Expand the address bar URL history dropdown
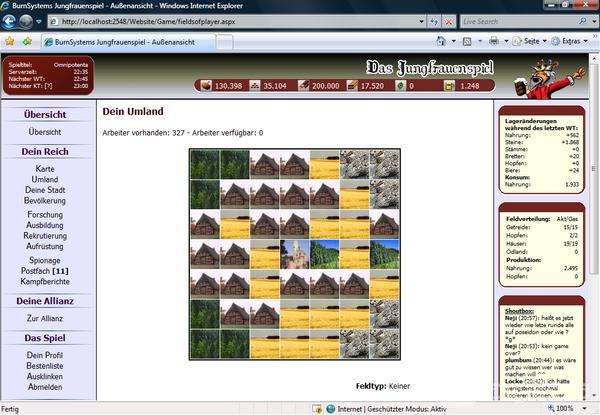This screenshot has height=415, width=600. point(421,22)
